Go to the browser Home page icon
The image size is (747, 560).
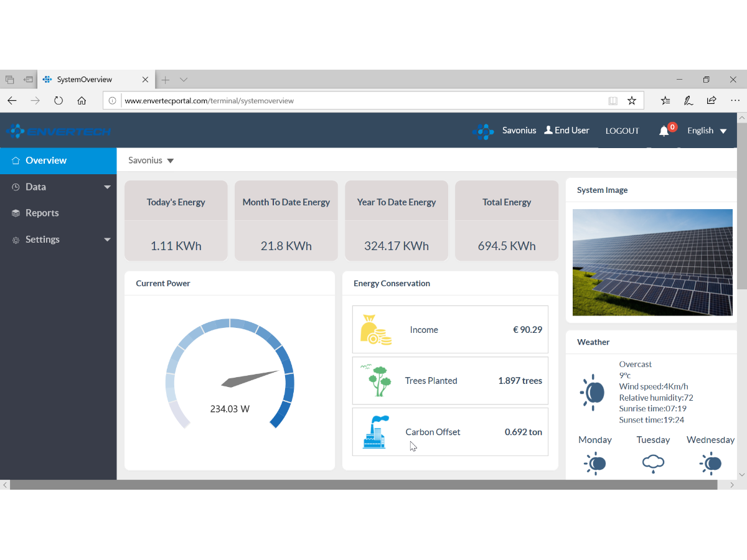[x=82, y=100]
